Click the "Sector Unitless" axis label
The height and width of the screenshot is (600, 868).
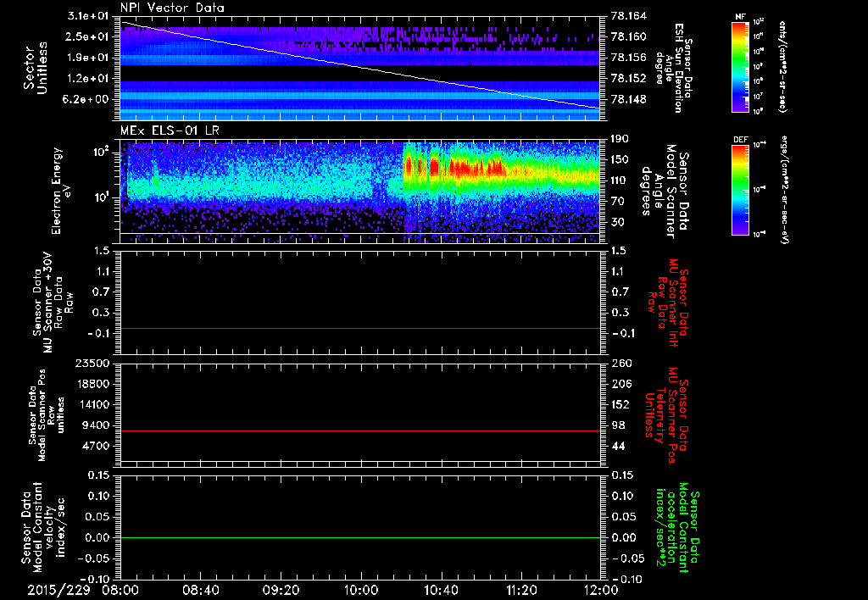(x=36, y=68)
